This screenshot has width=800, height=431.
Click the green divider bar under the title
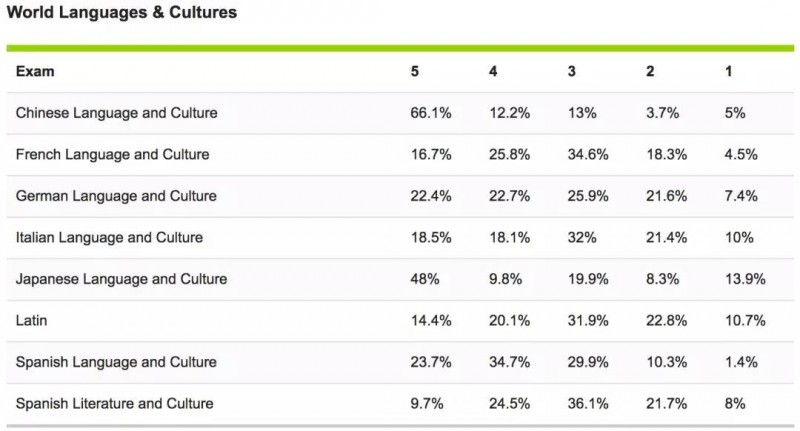click(400, 48)
